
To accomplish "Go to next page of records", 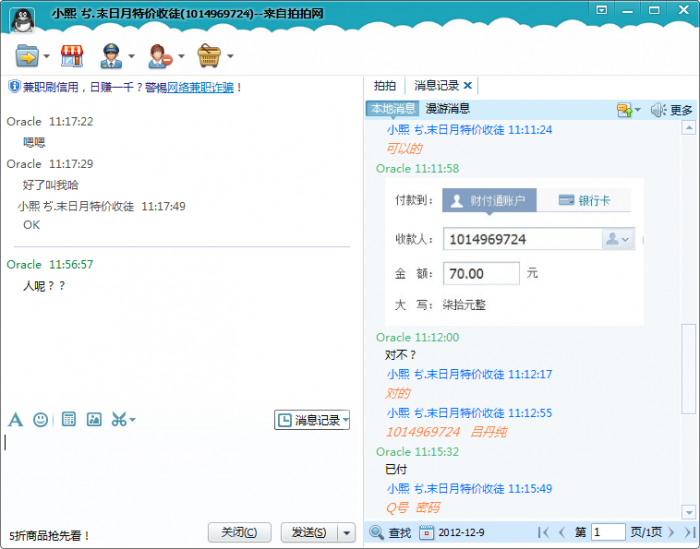I will pos(671,532).
